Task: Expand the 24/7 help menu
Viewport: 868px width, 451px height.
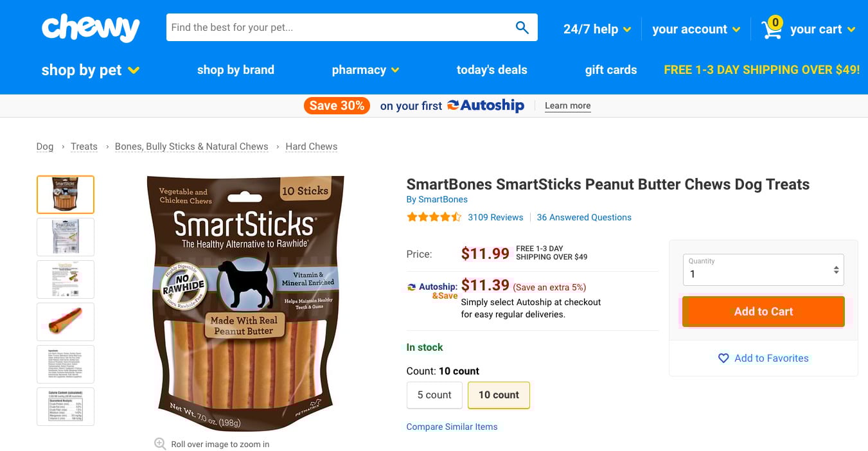Action: (x=597, y=29)
